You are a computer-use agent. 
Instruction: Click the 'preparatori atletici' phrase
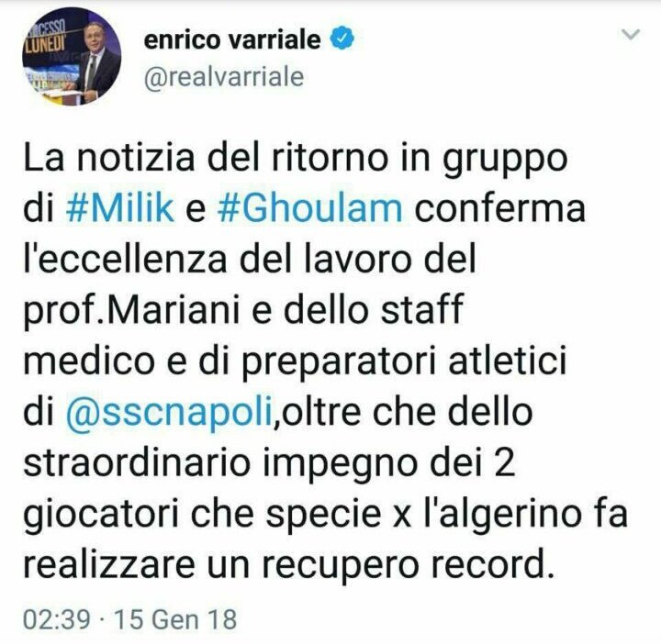click(x=405, y=362)
